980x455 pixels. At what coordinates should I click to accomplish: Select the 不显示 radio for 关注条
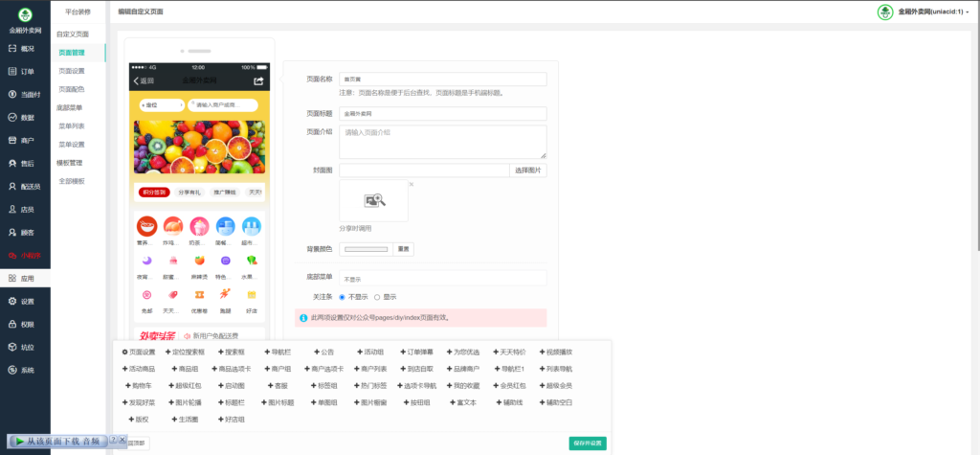tap(343, 297)
